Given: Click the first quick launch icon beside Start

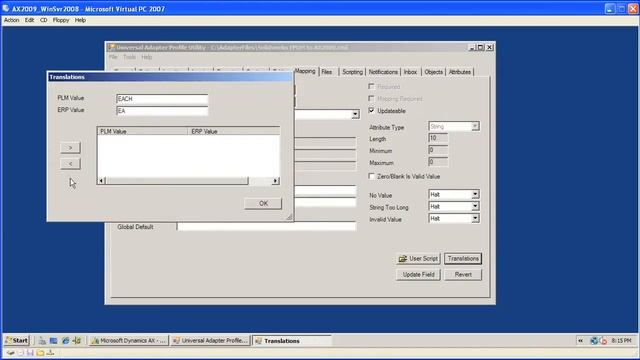Looking at the screenshot, I should pyautogui.click(x=42, y=340).
